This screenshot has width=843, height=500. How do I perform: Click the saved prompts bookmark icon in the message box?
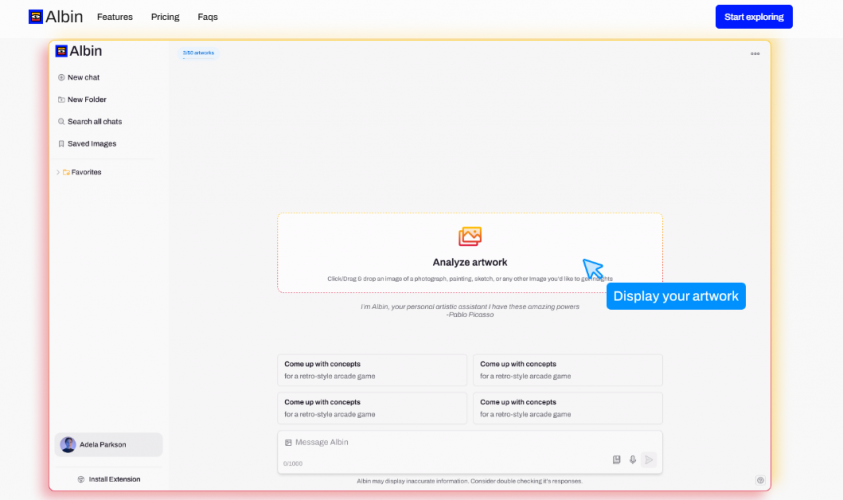point(617,460)
